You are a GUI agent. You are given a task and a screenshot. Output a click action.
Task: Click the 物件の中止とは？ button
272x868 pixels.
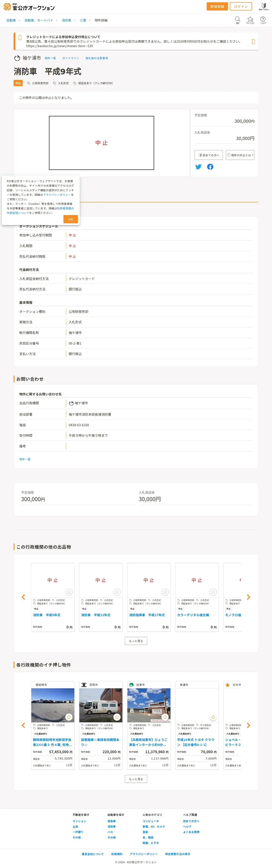coord(240,155)
